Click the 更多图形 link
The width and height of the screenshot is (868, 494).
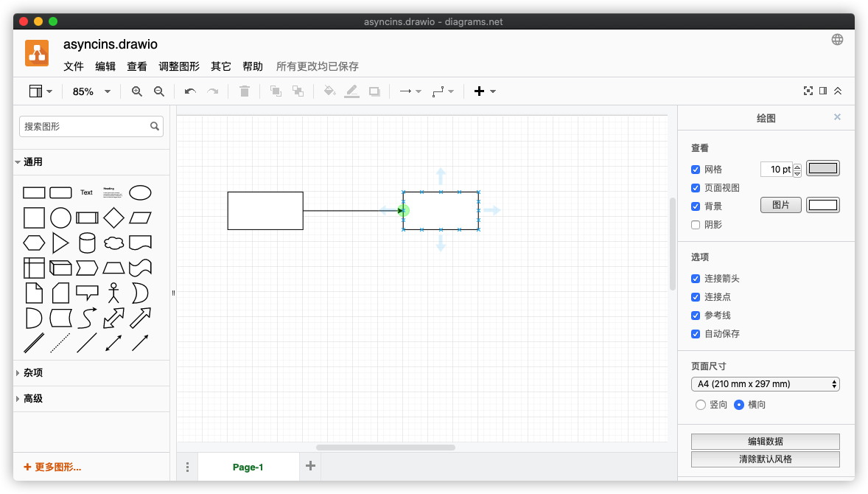point(52,467)
